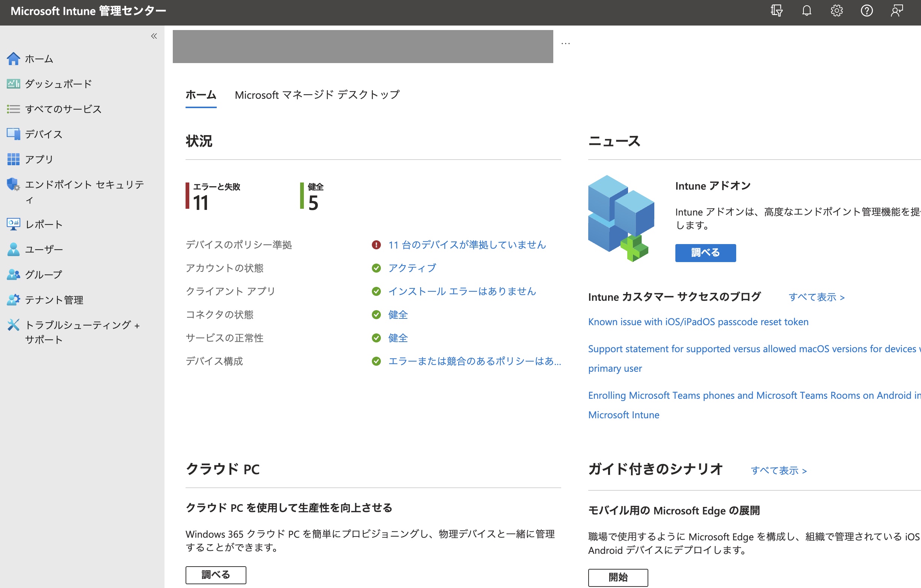Click the red error icon for デバイスのポリシー準拠
The width and height of the screenshot is (921, 588).
tap(376, 245)
